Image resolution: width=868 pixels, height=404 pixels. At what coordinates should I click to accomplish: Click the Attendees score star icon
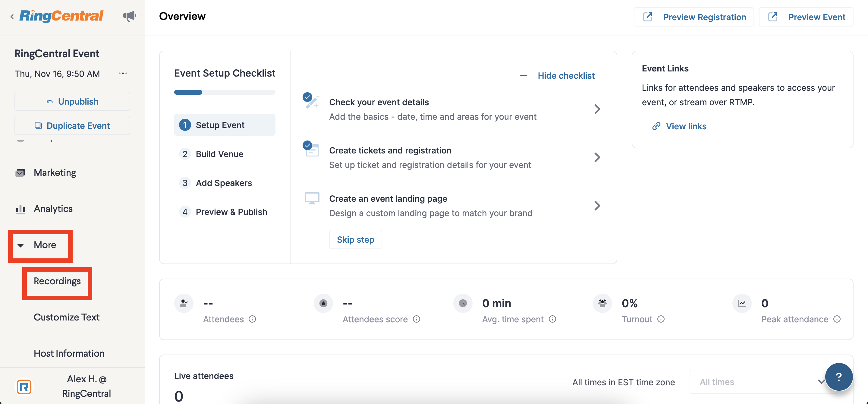tap(323, 303)
